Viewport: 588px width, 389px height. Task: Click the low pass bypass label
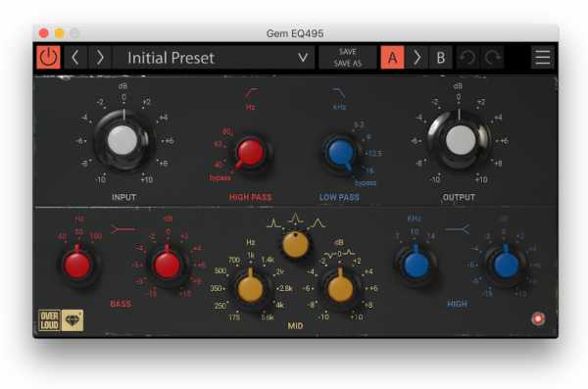366,183
